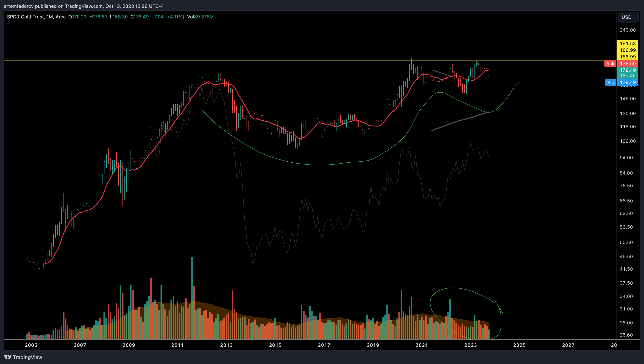Click the 145.00 price axis label
The image size is (644, 364).
(x=628, y=99)
